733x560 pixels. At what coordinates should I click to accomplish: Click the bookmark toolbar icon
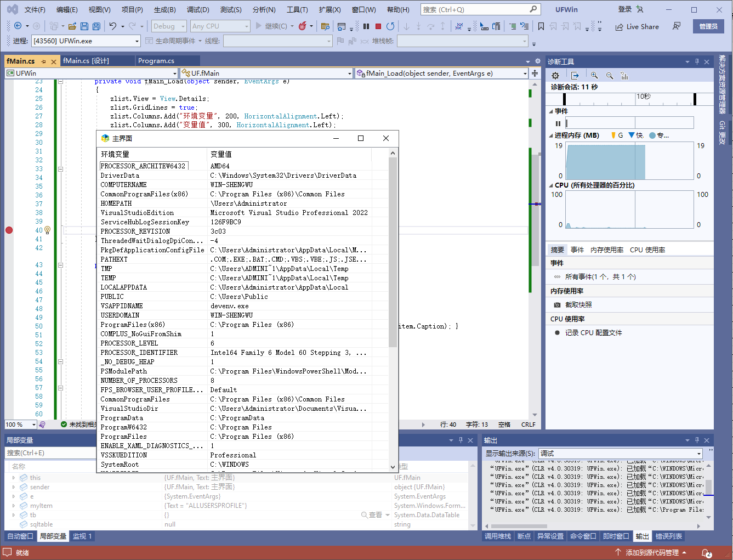[x=541, y=26]
